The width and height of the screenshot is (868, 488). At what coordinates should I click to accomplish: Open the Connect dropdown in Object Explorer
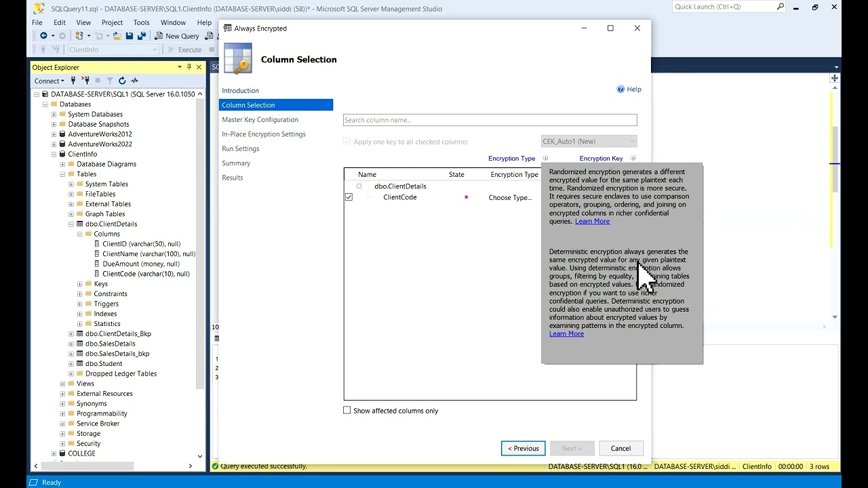(x=50, y=81)
